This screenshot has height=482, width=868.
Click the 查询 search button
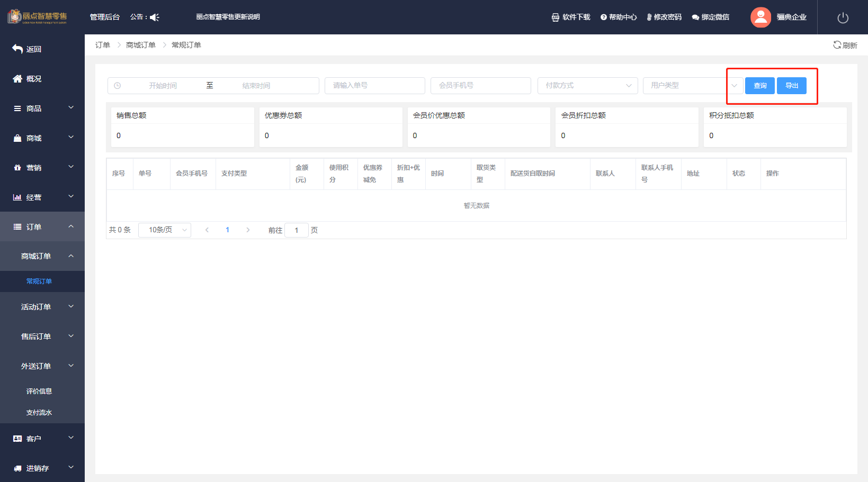click(760, 85)
